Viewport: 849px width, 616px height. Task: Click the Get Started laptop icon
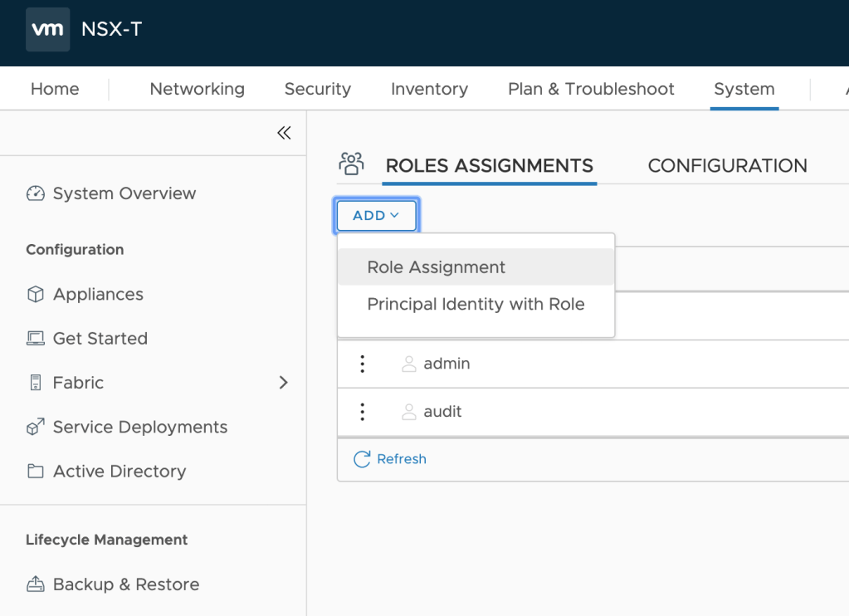click(35, 339)
